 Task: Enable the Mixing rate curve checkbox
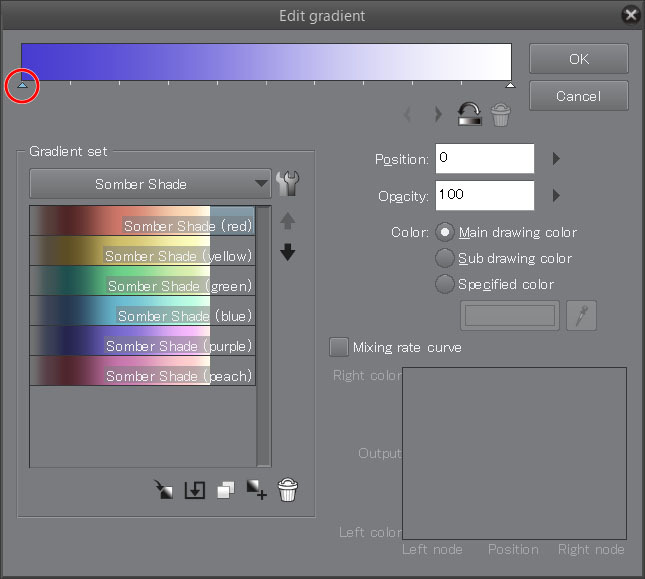click(339, 347)
